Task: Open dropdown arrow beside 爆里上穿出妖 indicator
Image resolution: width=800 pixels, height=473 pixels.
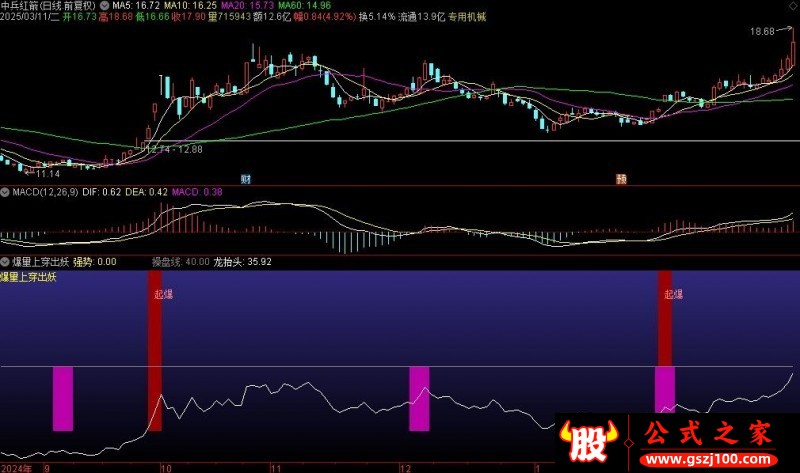Action: [x=5, y=262]
